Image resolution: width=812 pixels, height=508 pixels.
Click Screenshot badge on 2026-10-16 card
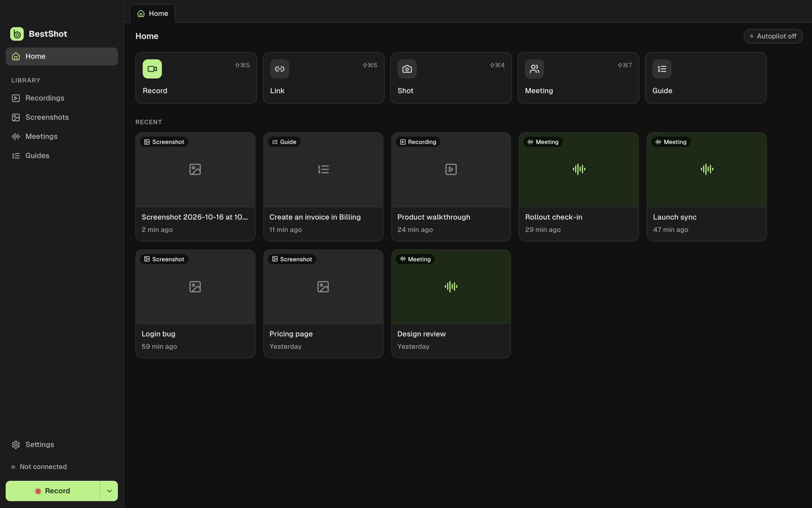point(164,142)
